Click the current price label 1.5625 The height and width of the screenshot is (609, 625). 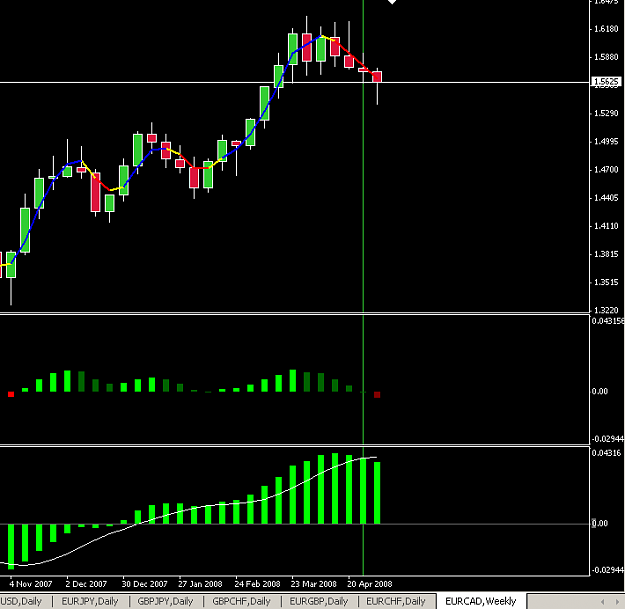606,82
